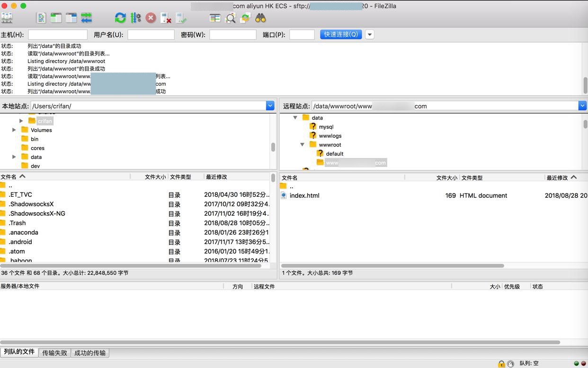Click the 快速连接 quick connect button
Image resolution: width=588 pixels, height=368 pixels.
[341, 35]
